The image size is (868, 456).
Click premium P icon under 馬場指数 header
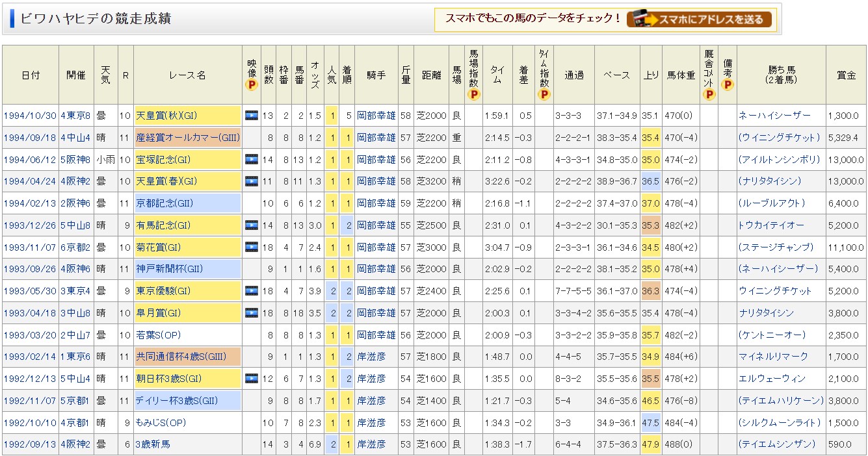pyautogui.click(x=475, y=95)
